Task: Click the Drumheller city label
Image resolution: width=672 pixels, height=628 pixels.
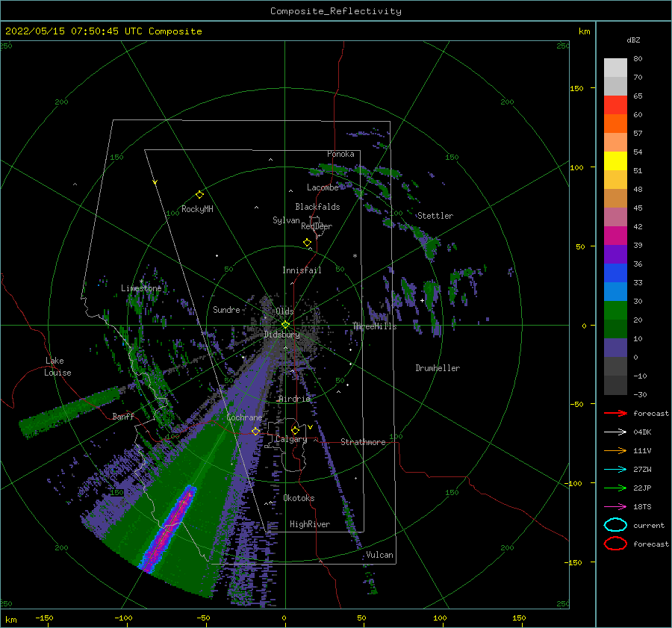Action: tap(438, 368)
